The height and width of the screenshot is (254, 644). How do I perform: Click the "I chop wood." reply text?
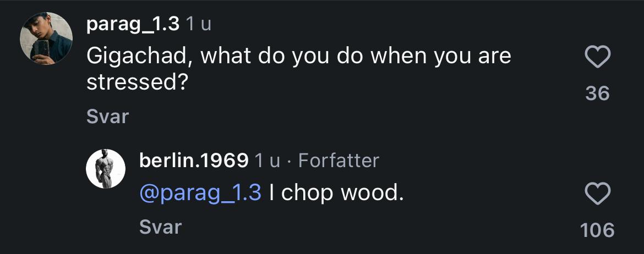pyautogui.click(x=337, y=193)
